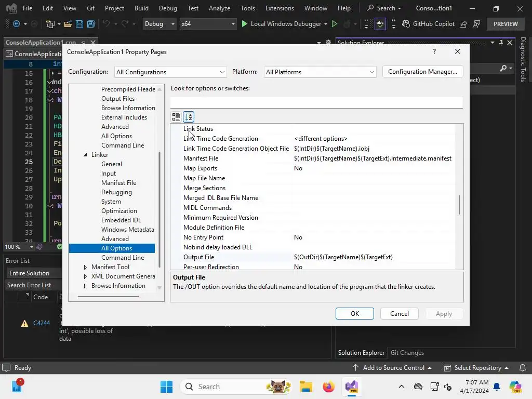Click the Solution Explorer search magnifier icon
This screenshot has height=399, width=532.
503,68
